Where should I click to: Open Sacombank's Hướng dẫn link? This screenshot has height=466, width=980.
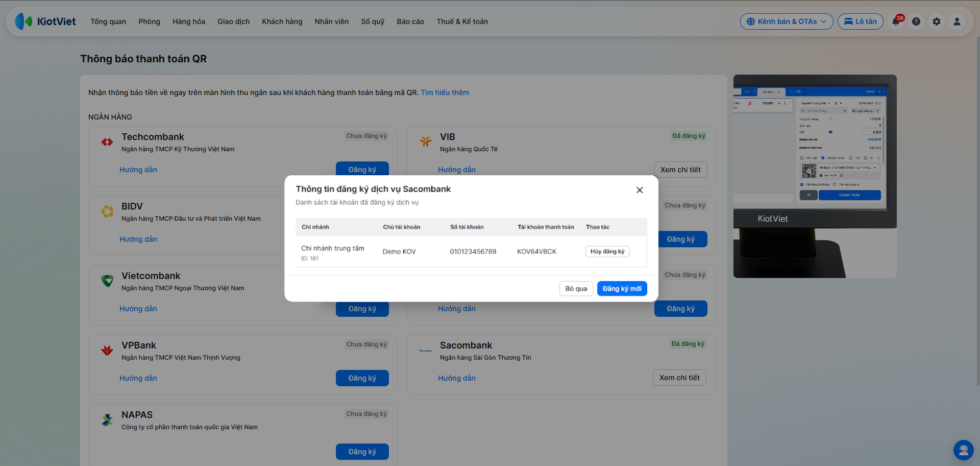coord(457,378)
